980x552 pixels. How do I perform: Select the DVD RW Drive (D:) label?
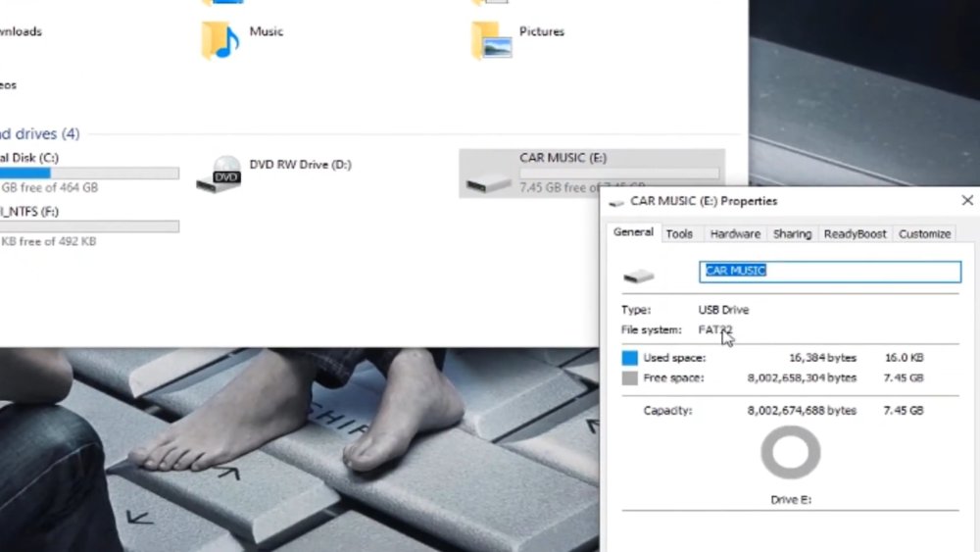pyautogui.click(x=300, y=165)
